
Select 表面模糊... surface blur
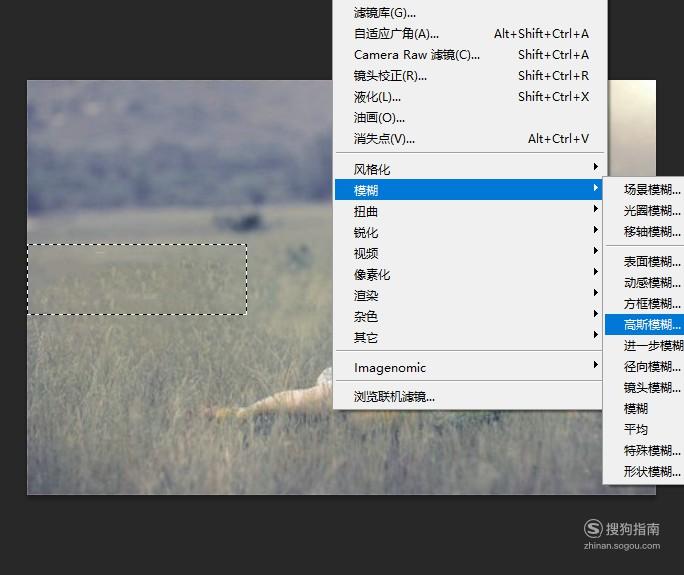click(644, 261)
